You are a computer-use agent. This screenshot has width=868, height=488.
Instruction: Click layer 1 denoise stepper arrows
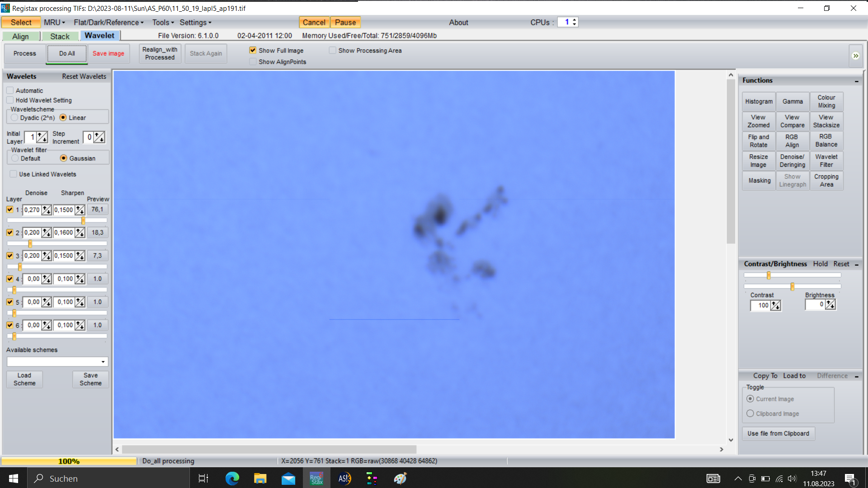(47, 210)
